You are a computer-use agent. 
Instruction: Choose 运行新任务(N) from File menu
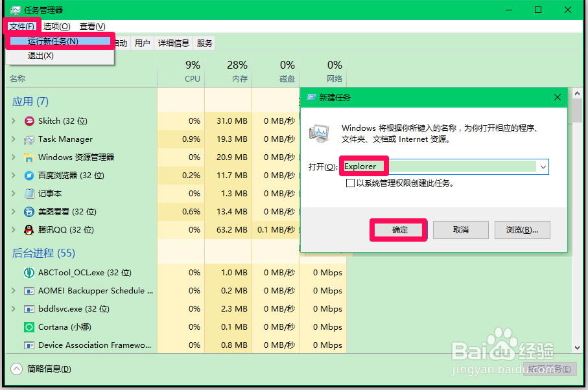pyautogui.click(x=60, y=41)
